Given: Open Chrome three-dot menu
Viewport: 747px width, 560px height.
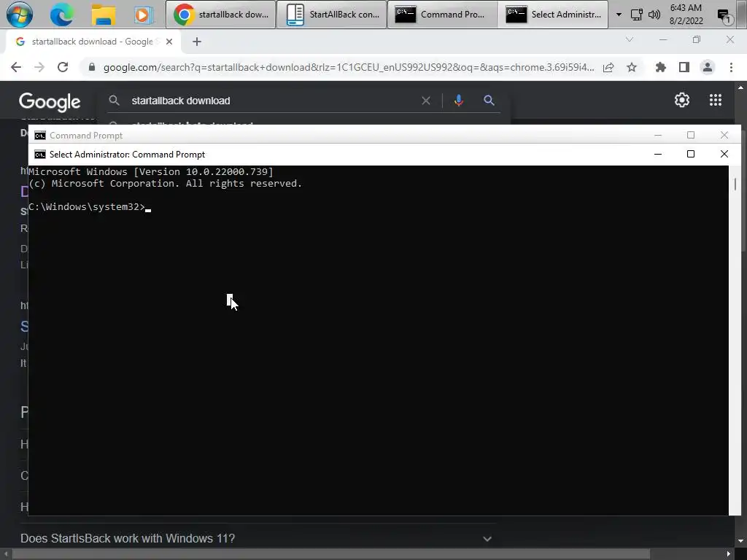Looking at the screenshot, I should (731, 67).
